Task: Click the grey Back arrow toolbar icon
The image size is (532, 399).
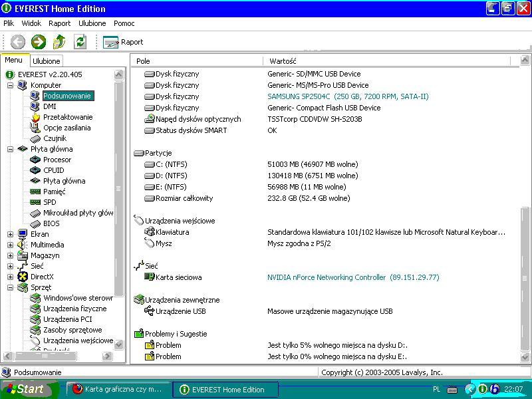Action: click(18, 42)
